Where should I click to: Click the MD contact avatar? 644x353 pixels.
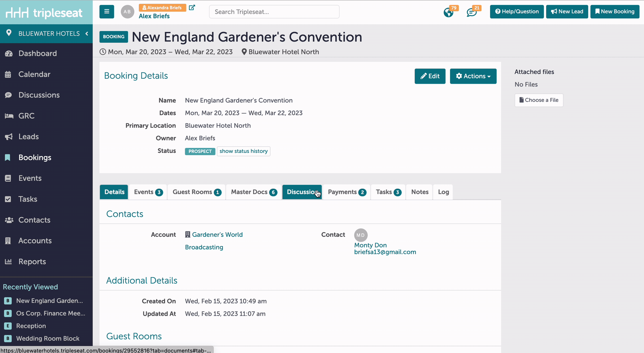(361, 235)
